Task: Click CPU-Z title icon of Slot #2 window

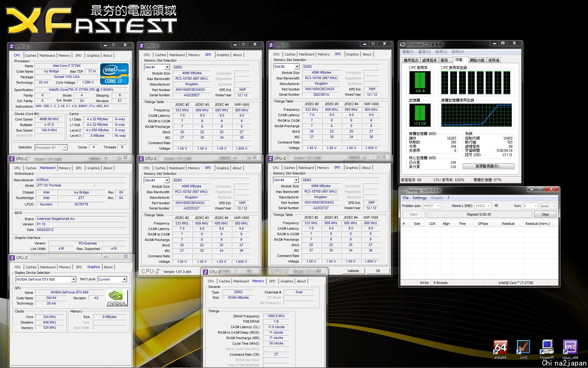Action: pos(271,45)
